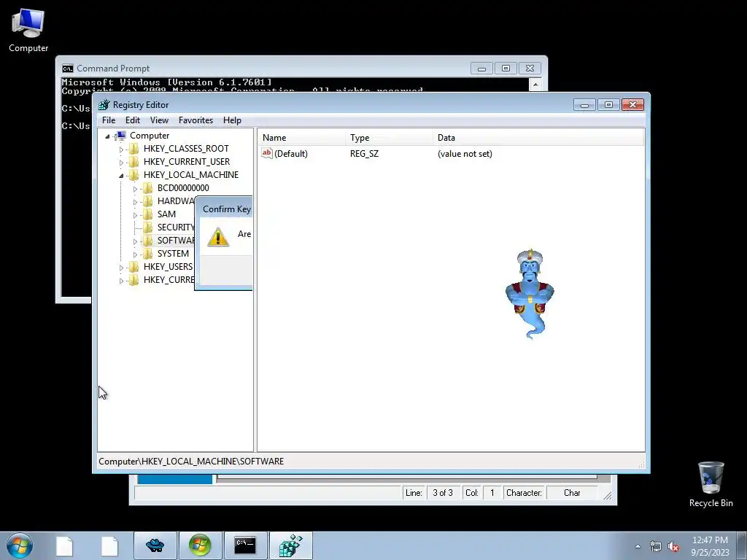
Task: Open the taskbar clock showing 12:47 PM
Action: [x=710, y=546]
